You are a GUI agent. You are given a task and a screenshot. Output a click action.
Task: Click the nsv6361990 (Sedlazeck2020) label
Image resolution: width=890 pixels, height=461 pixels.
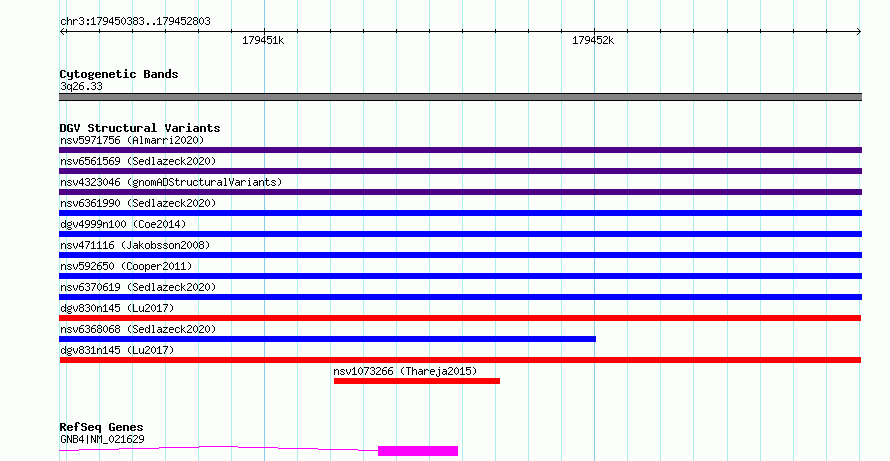click(x=138, y=203)
